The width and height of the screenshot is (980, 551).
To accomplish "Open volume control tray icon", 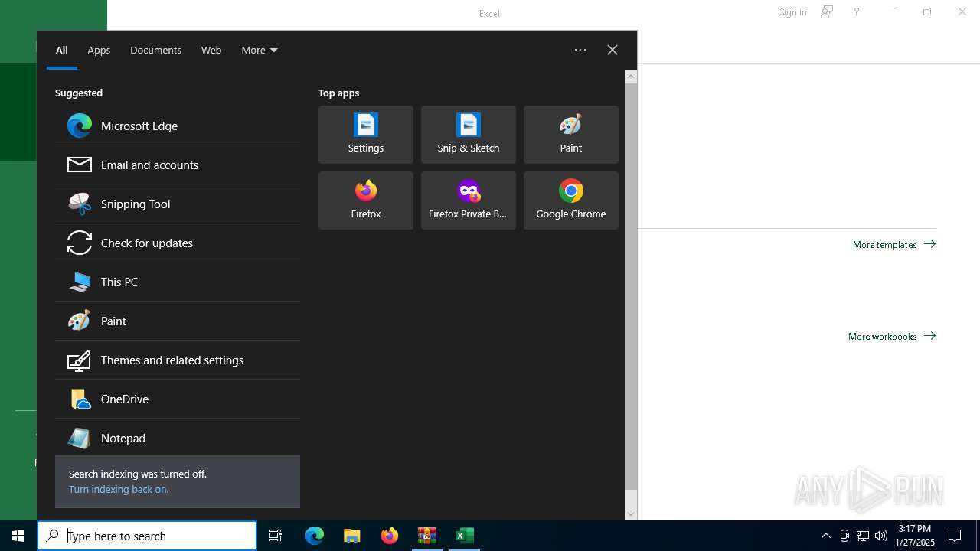I will tap(881, 536).
